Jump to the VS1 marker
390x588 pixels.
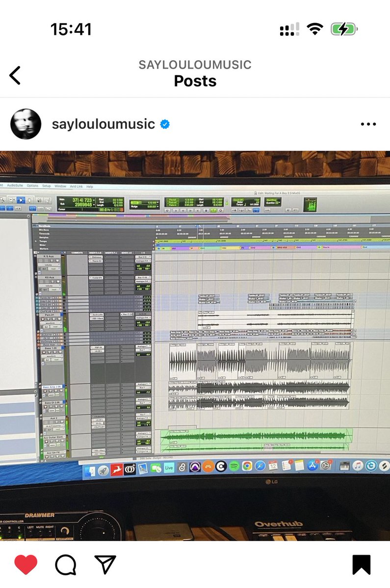click(x=173, y=248)
